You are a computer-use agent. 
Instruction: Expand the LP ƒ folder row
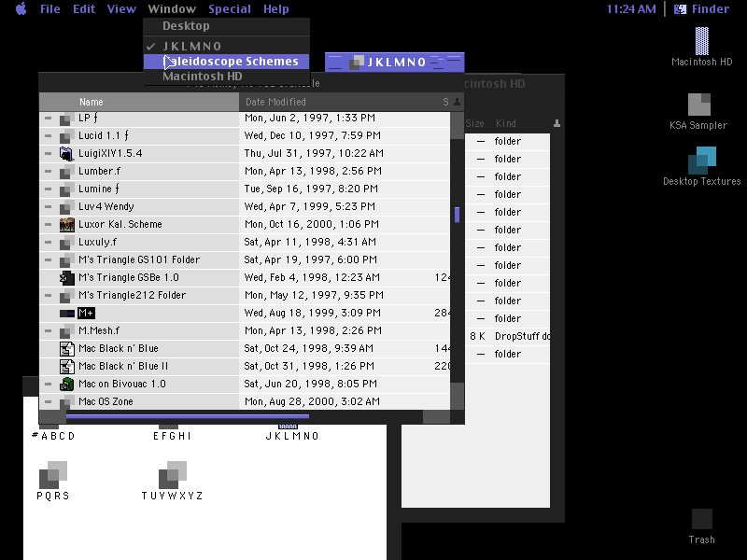point(49,119)
